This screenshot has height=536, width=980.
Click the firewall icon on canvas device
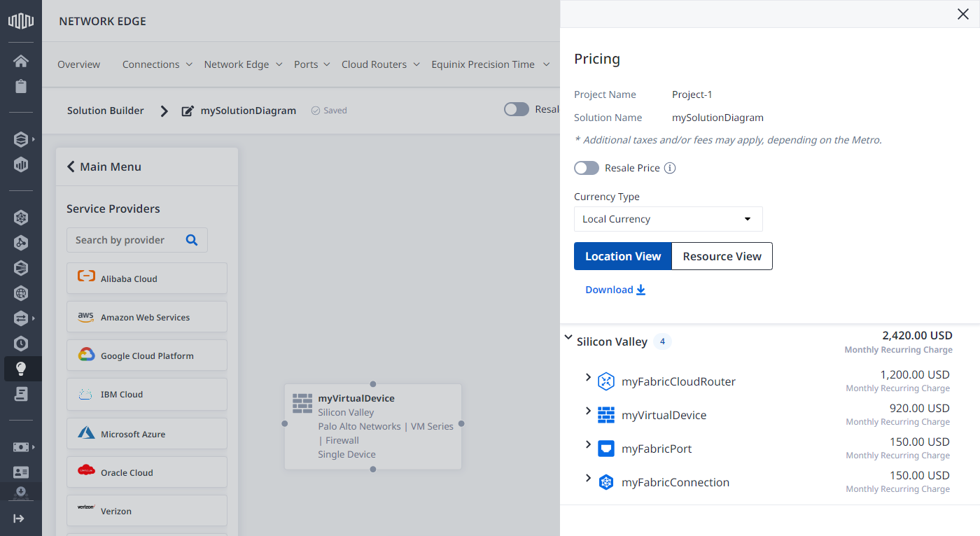pyautogui.click(x=302, y=403)
